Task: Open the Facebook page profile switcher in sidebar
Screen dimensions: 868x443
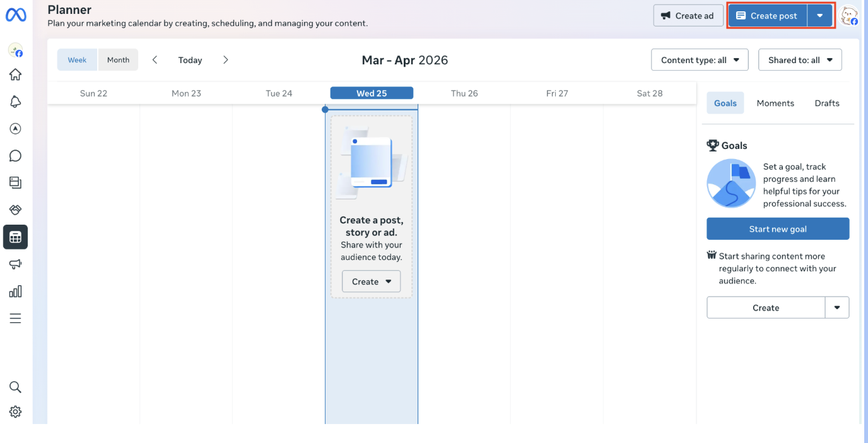Action: point(16,50)
